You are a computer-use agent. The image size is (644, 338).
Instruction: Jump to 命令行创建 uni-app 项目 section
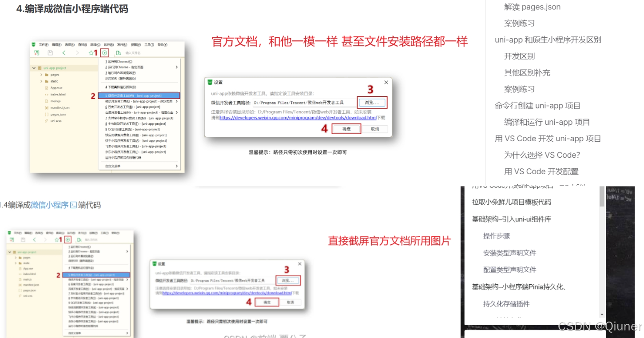(538, 106)
